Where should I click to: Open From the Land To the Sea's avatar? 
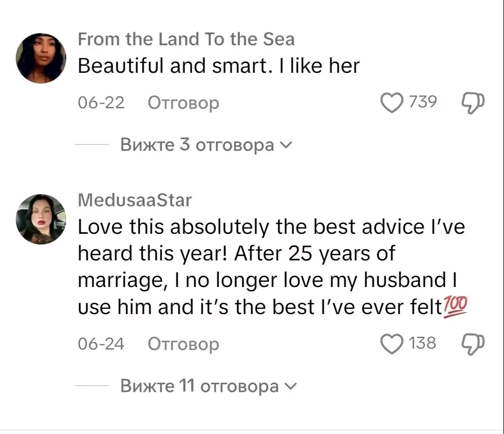pos(41,58)
